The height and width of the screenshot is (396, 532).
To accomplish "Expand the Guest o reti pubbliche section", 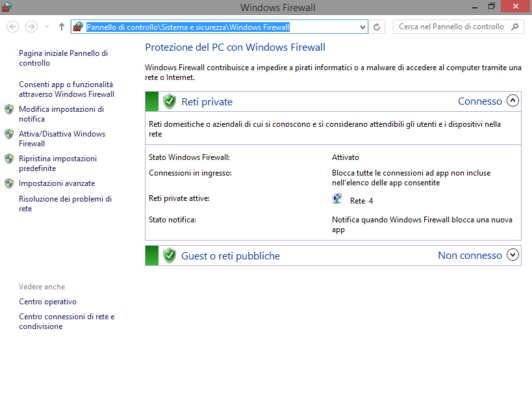I will (x=513, y=255).
